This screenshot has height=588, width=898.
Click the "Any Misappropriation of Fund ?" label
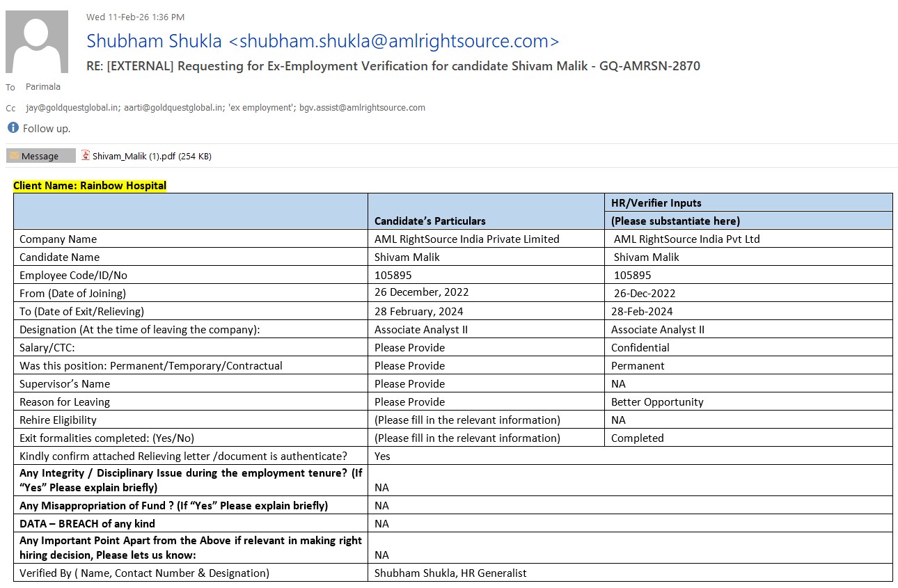[x=174, y=505]
